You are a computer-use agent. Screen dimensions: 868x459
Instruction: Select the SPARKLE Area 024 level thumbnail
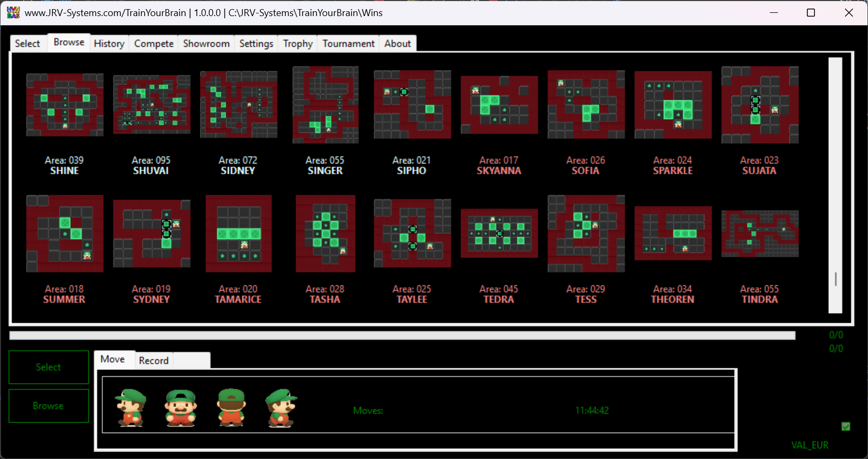673,105
